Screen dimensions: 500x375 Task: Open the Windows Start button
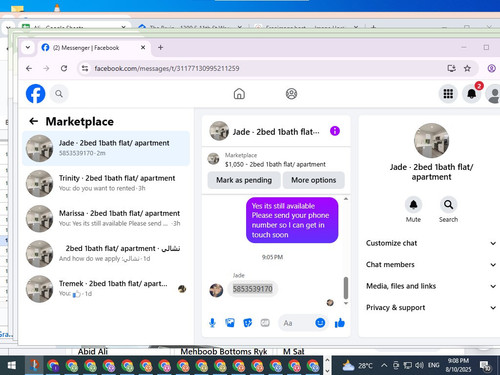[12, 366]
